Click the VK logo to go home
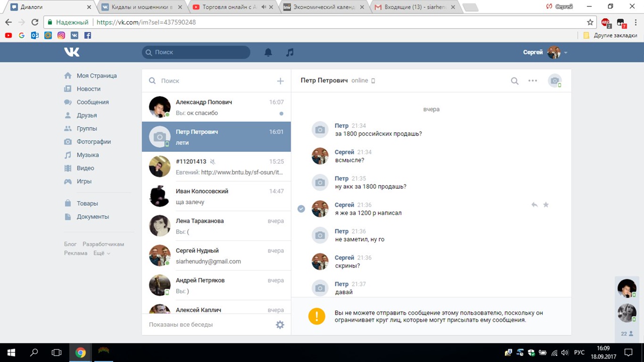Image resolution: width=644 pixels, height=362 pixels. (x=72, y=52)
